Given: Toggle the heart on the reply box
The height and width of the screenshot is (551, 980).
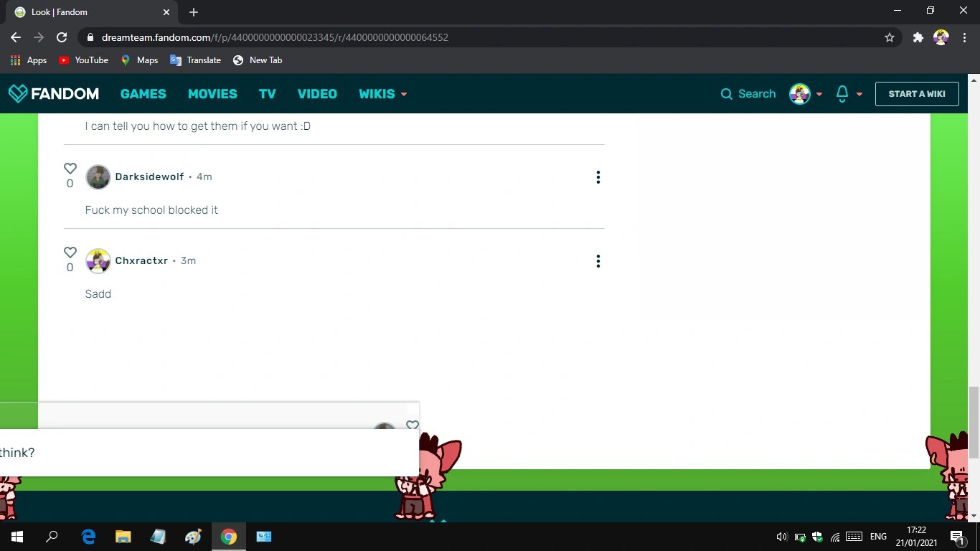Looking at the screenshot, I should point(412,425).
